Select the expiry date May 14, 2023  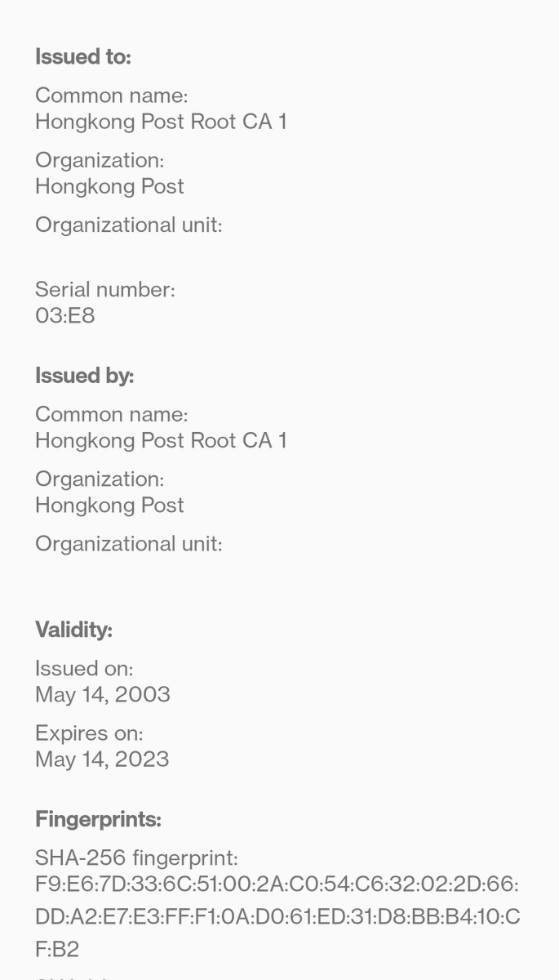click(102, 759)
